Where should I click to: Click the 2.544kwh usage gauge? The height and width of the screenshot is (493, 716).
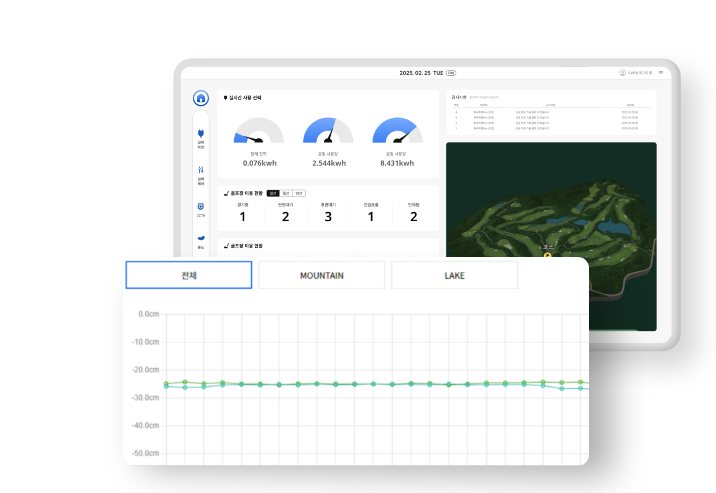329,142
